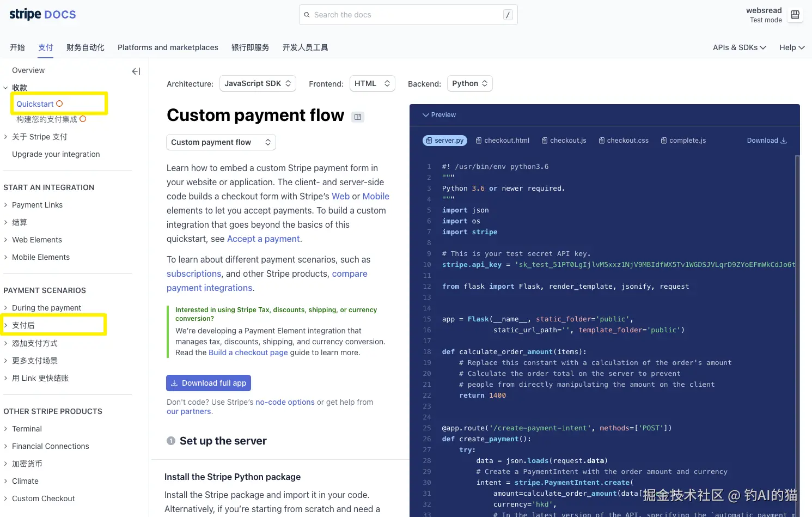Open the Custom payment flow selector

(x=221, y=142)
